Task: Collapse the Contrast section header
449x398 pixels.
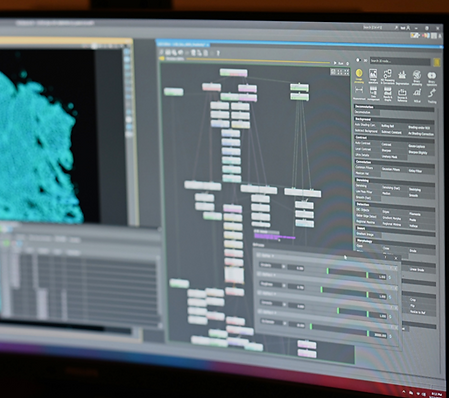Action: pyautogui.click(x=394, y=139)
